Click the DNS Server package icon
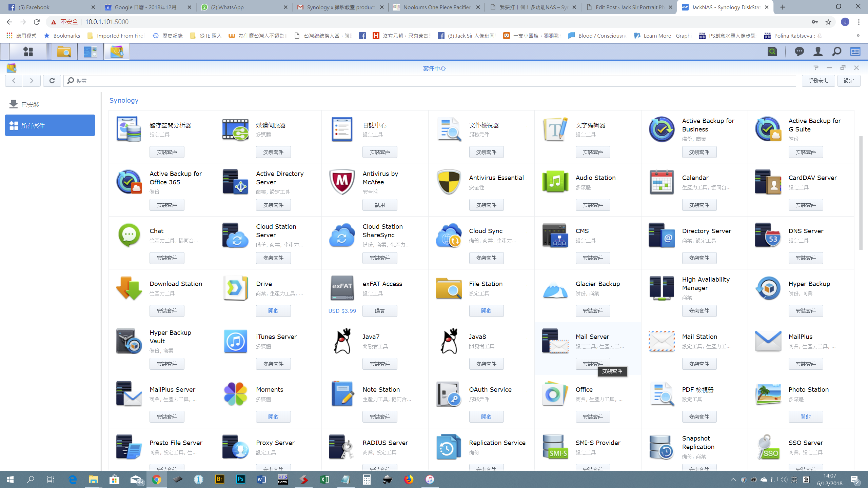The width and height of the screenshot is (868, 488). pos(768,235)
